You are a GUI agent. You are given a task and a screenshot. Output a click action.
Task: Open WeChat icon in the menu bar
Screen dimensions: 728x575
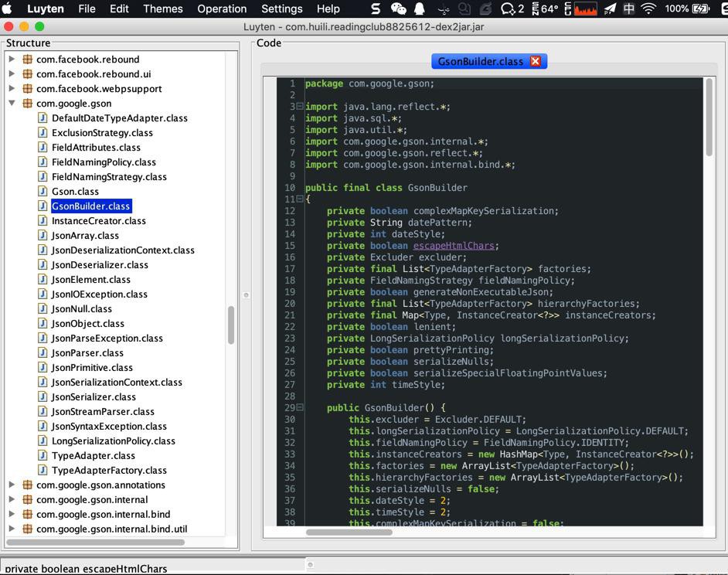[x=398, y=9]
